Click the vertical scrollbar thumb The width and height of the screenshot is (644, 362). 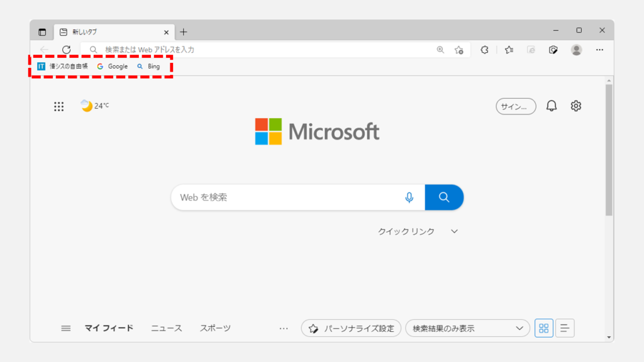coord(609,150)
